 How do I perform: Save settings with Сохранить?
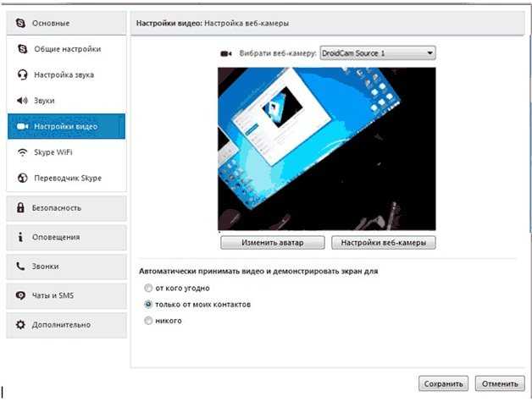click(x=443, y=383)
